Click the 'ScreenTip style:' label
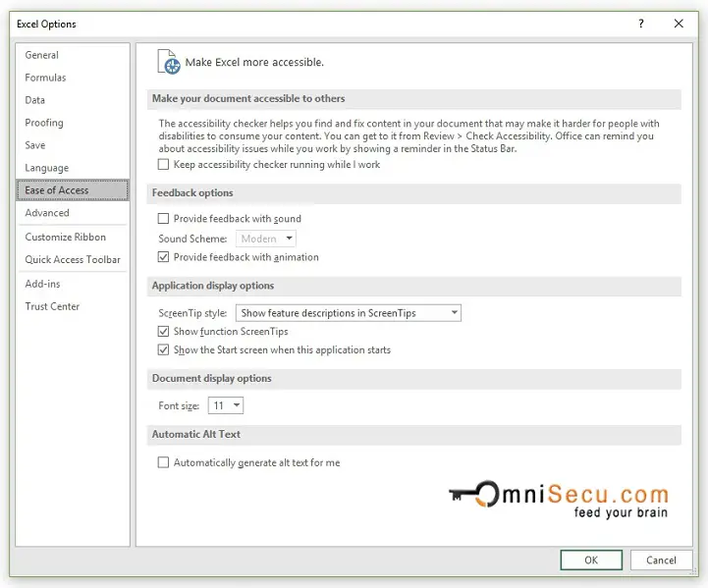This screenshot has height=588, width=708. [192, 313]
